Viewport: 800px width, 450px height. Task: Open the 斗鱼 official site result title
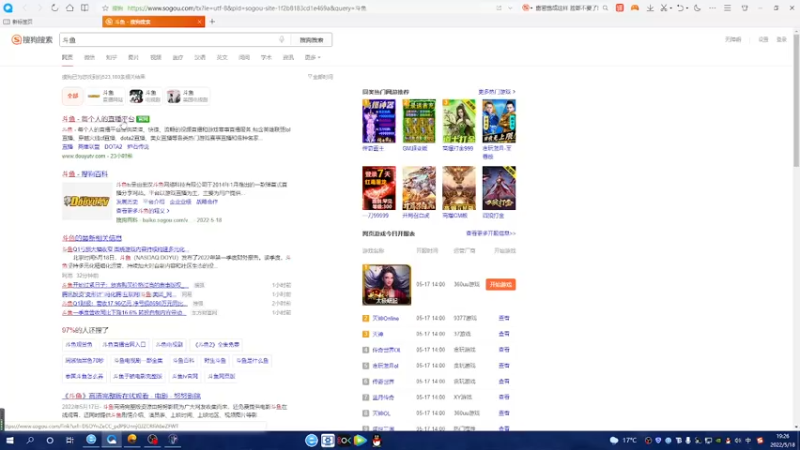coord(98,119)
